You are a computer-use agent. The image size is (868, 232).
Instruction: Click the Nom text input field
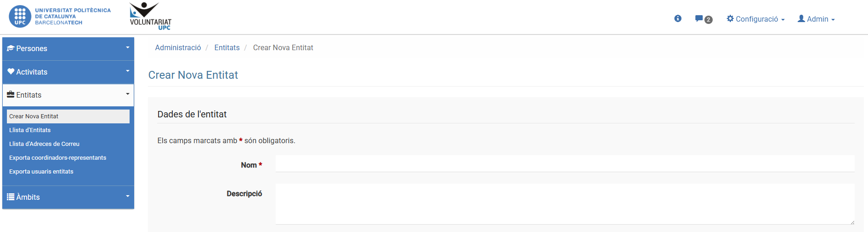565,163
